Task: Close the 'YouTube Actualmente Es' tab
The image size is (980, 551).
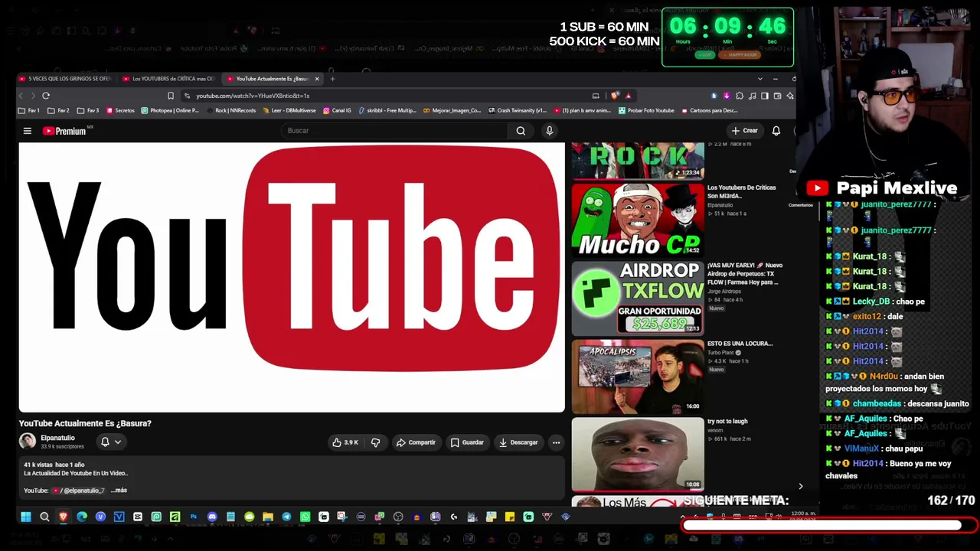Action: coord(317,79)
